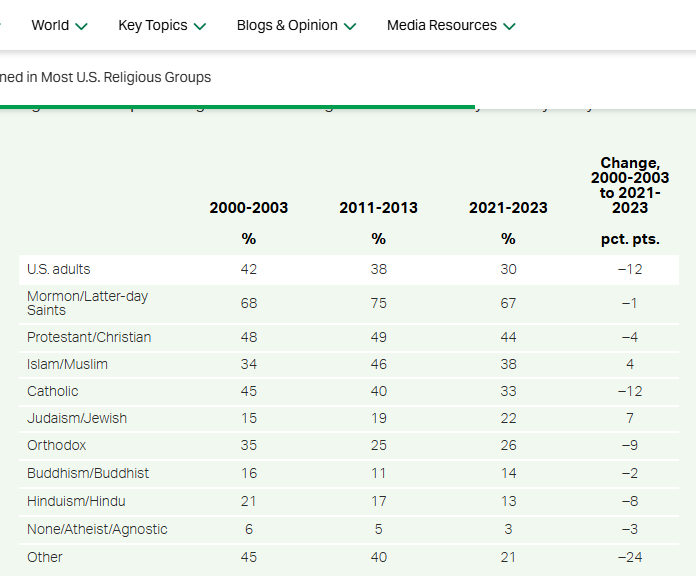Viewport: 696px width, 576px height.
Task: Click Judaism/Jewish 2000-2003 value 15
Action: [x=249, y=418]
